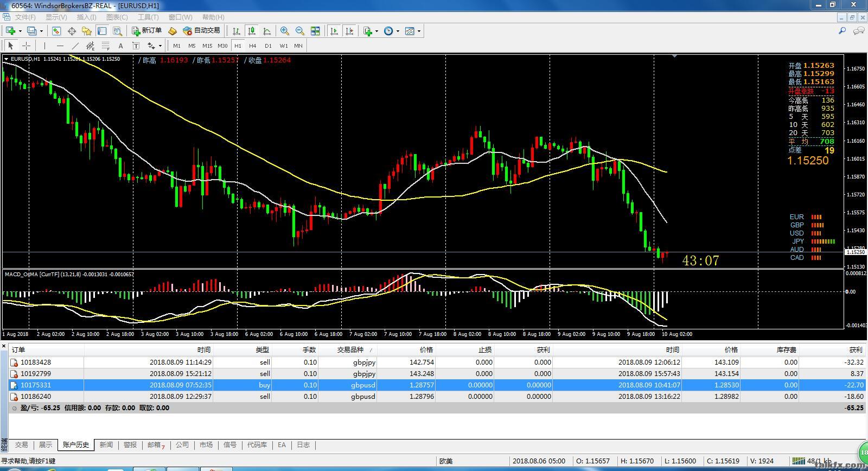This screenshot has width=868, height=471.
Task: Open the 显示(V) menu
Action: coord(56,17)
